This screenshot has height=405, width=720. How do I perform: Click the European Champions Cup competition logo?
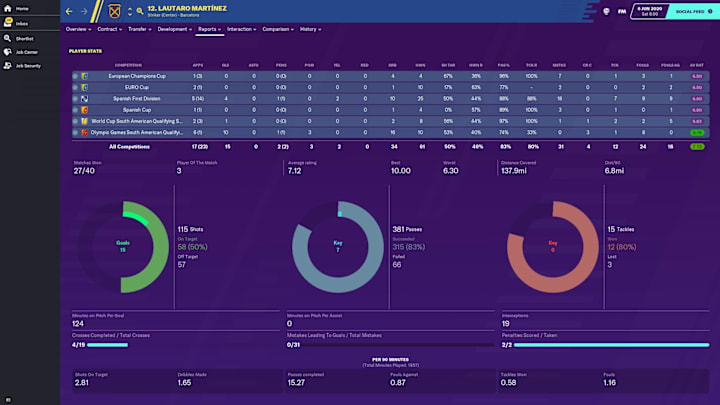pos(84,76)
